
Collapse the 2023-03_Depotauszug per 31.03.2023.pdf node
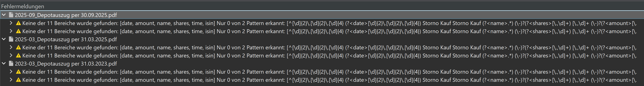tap(4, 64)
